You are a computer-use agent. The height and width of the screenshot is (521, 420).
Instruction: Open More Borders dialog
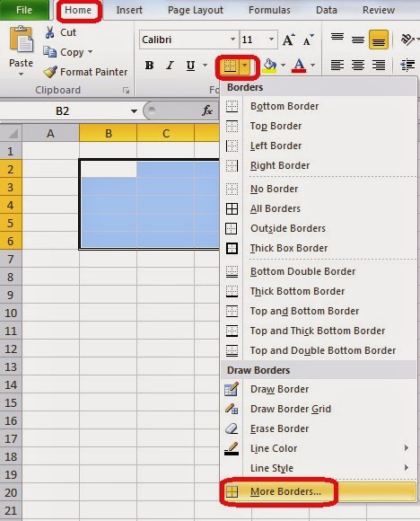point(319,491)
